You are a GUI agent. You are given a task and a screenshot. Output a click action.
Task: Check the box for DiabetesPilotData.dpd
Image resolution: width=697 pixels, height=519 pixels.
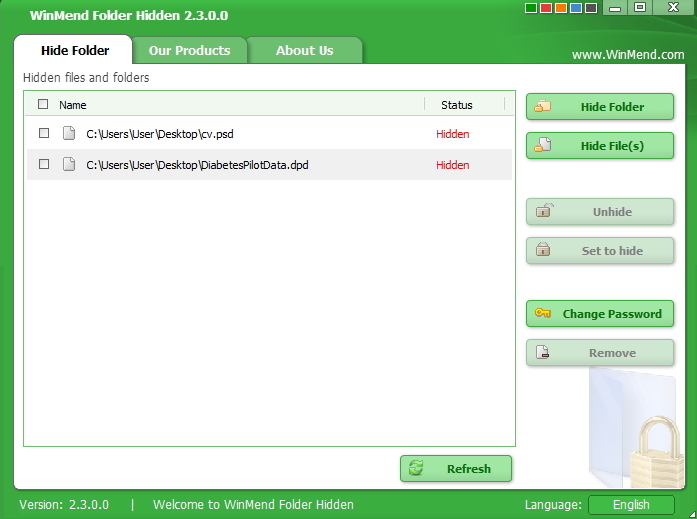(x=44, y=164)
